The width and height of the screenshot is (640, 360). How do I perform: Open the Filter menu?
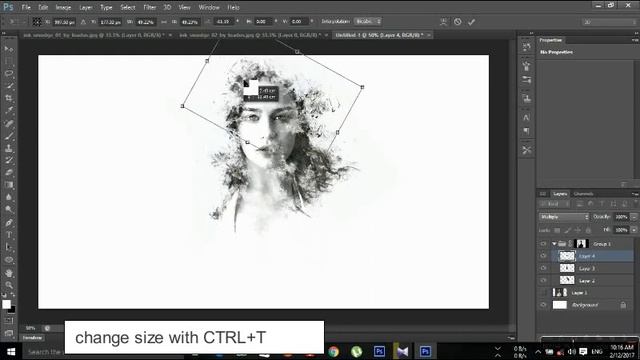point(149,7)
